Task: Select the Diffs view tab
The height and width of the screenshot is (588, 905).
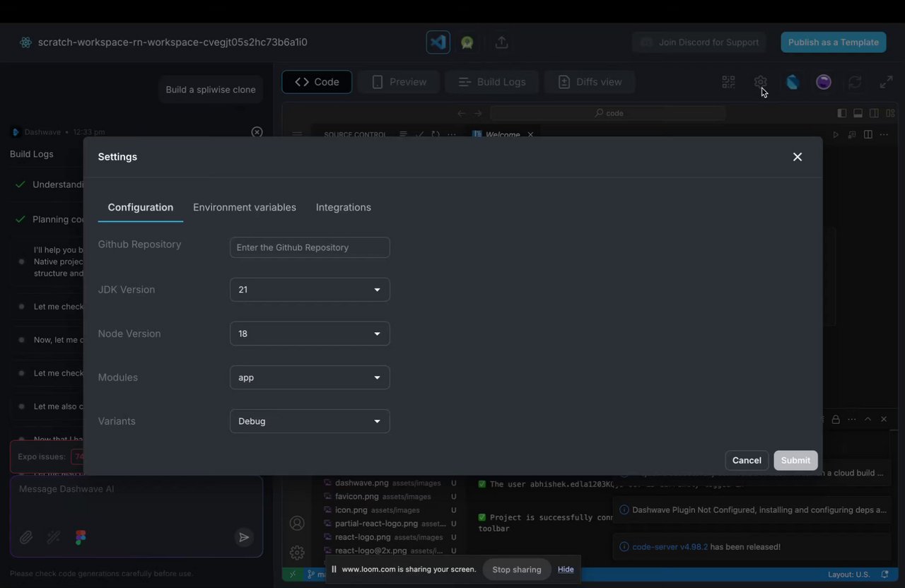Action: pyautogui.click(x=590, y=82)
